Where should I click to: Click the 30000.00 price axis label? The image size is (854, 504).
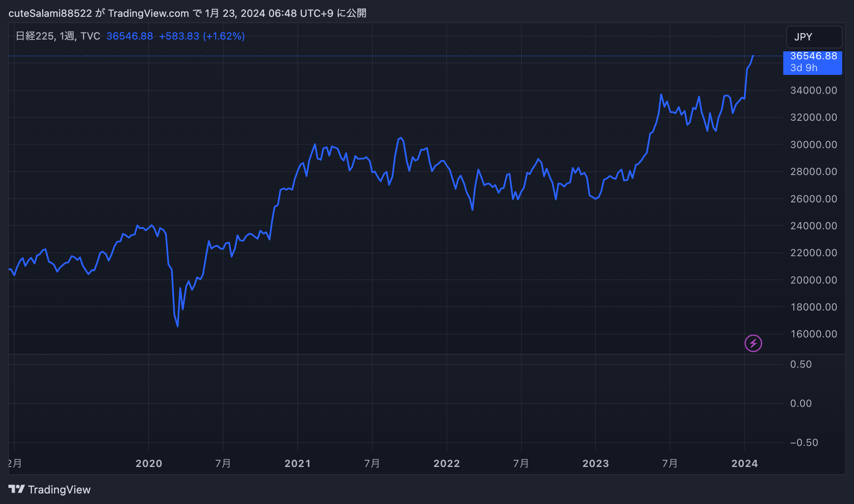coord(814,145)
